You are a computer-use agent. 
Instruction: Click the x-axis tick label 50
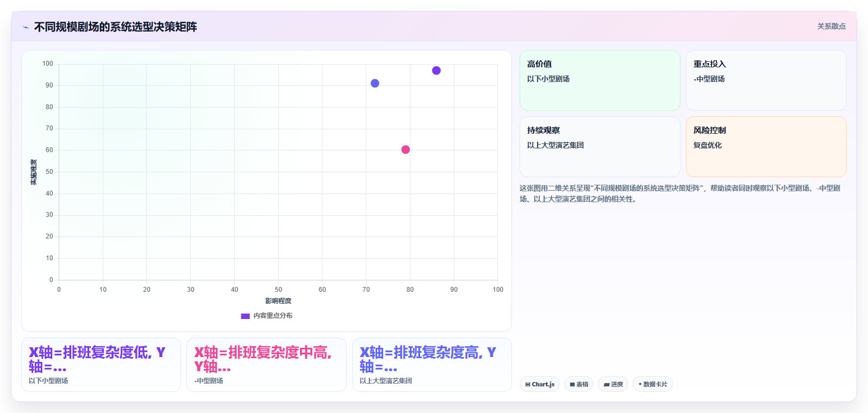tap(278, 290)
